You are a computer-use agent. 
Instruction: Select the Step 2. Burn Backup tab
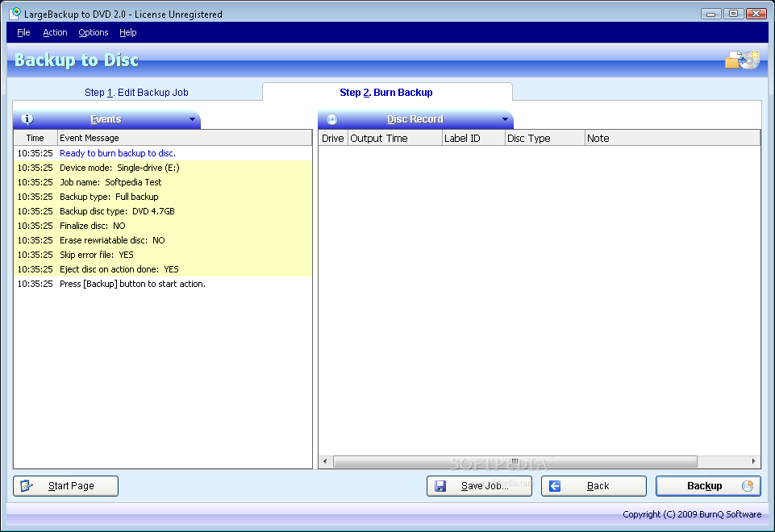tap(386, 93)
